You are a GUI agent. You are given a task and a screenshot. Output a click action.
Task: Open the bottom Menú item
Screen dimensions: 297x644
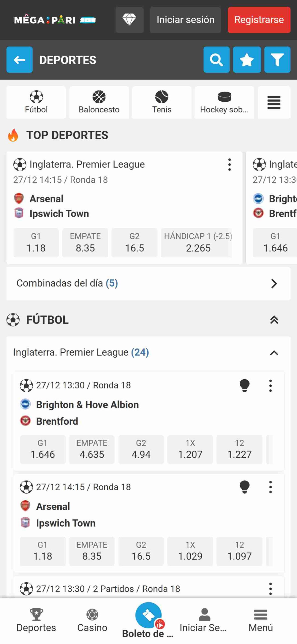click(x=261, y=620)
